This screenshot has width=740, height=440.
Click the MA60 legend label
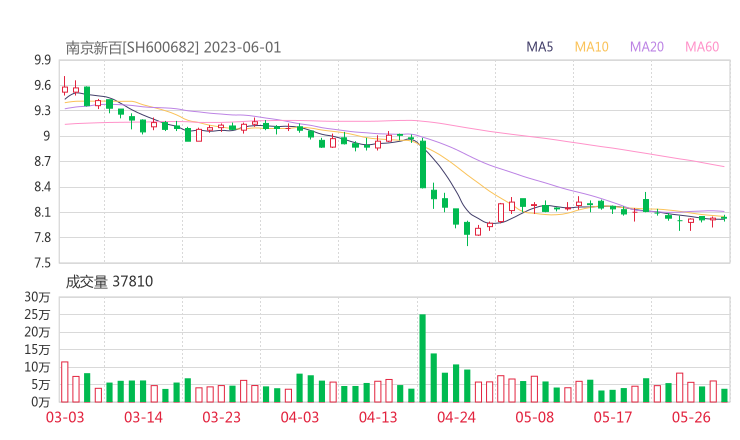pos(702,47)
